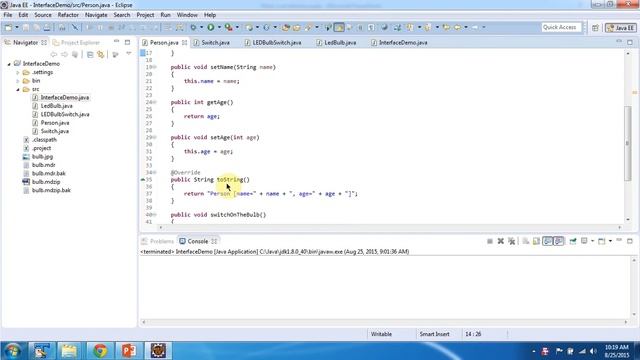Click Remove Launch X icon in Console
The image size is (640, 360).
(x=501, y=241)
